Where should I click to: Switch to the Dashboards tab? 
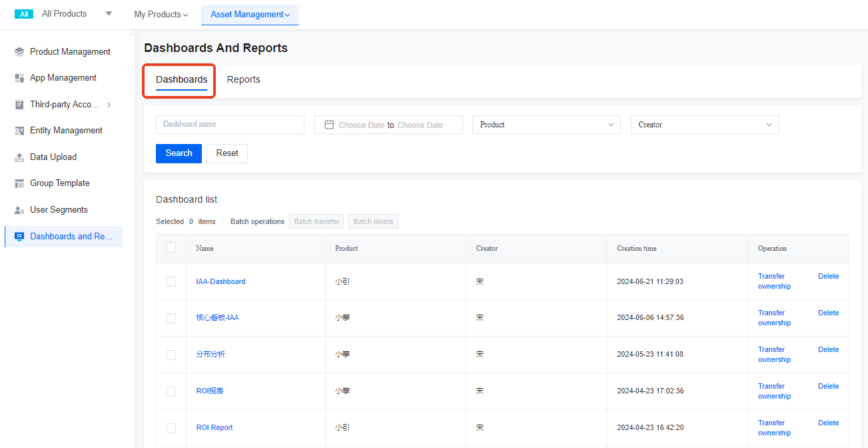coord(182,79)
